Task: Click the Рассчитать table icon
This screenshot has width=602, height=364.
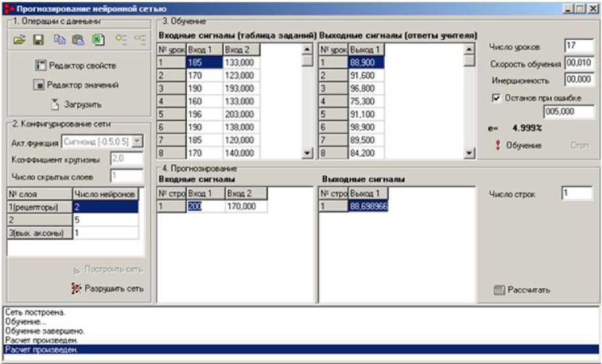Action: click(499, 290)
